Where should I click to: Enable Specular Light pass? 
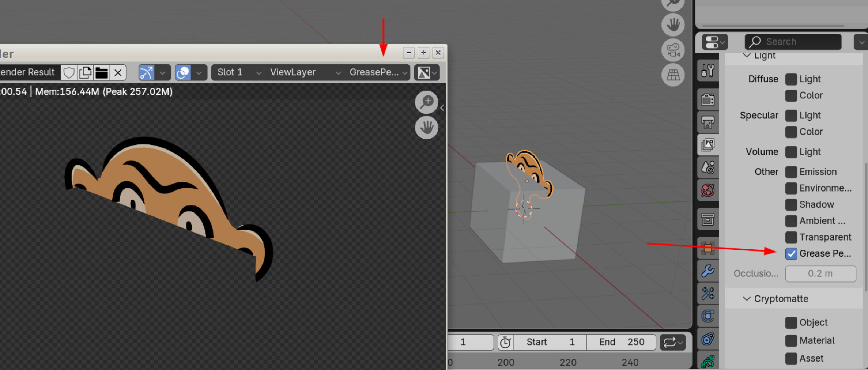(791, 115)
